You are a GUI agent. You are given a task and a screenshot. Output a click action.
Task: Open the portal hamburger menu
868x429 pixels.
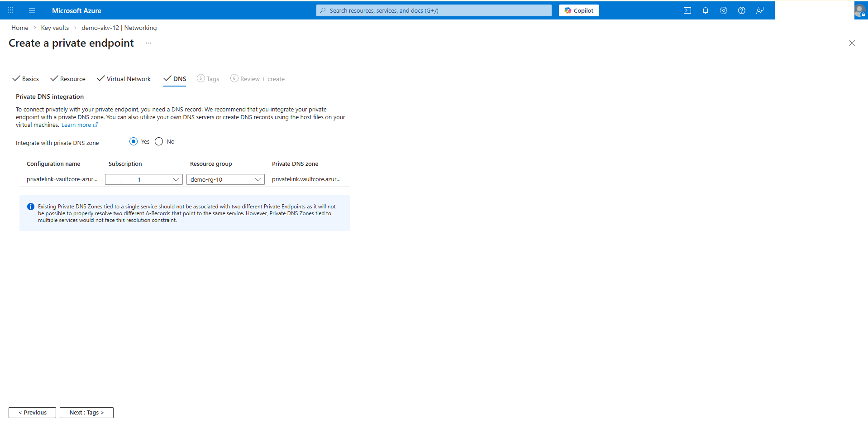(x=32, y=10)
